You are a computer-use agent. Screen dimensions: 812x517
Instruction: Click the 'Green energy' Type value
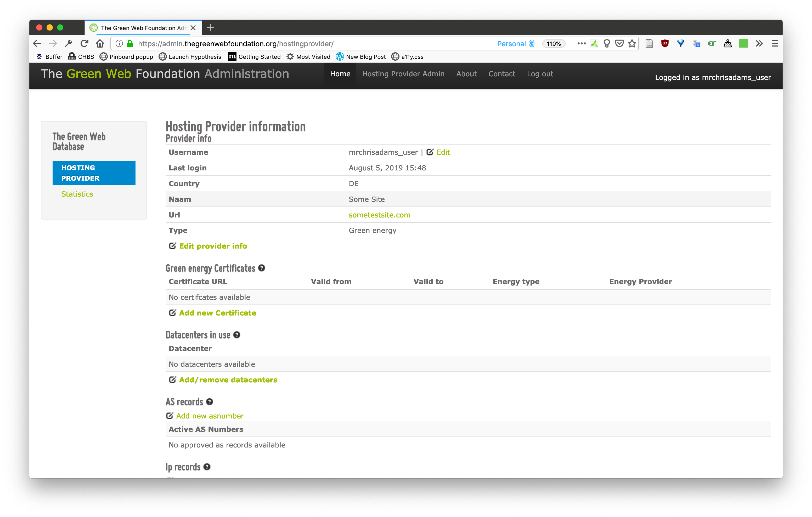point(373,231)
